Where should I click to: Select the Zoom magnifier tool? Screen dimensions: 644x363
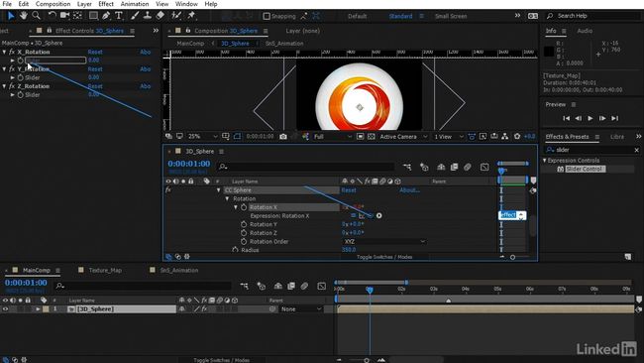point(36,16)
